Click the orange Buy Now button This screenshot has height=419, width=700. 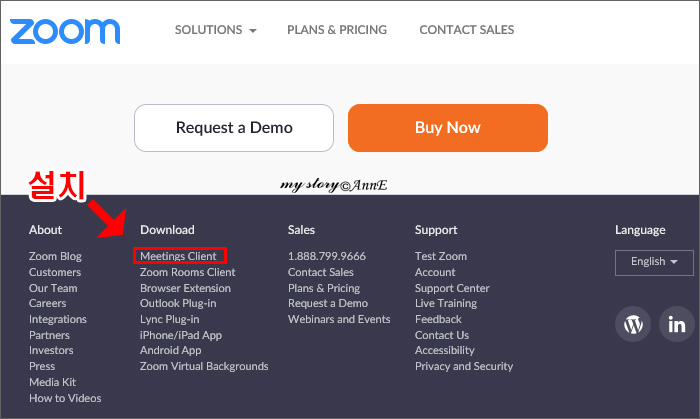pos(448,128)
